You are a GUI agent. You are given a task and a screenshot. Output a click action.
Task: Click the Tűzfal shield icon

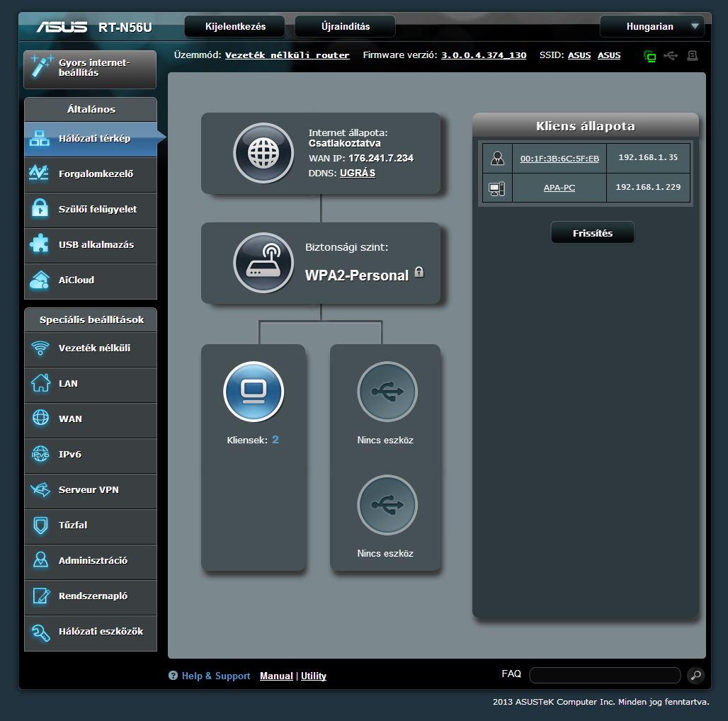41,526
